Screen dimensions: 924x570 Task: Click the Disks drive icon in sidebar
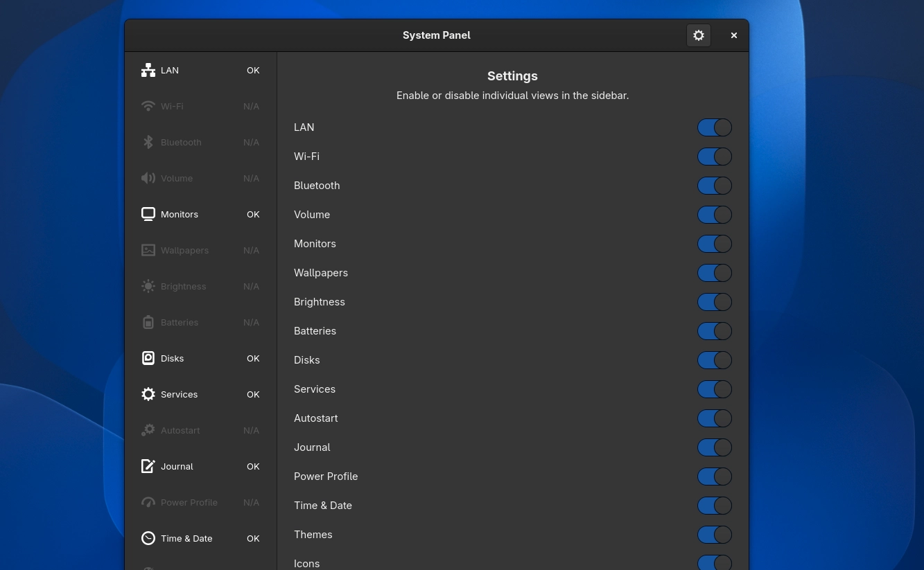coord(148,358)
